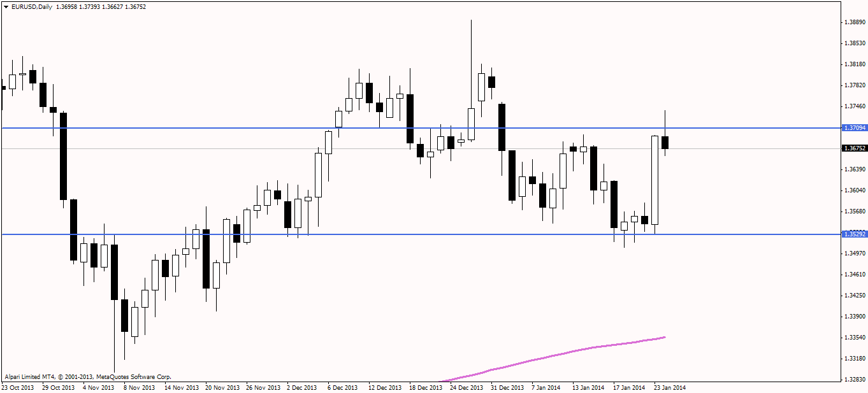Click the 1.33900 price scale label
This screenshot has width=868, height=393.
pos(854,317)
